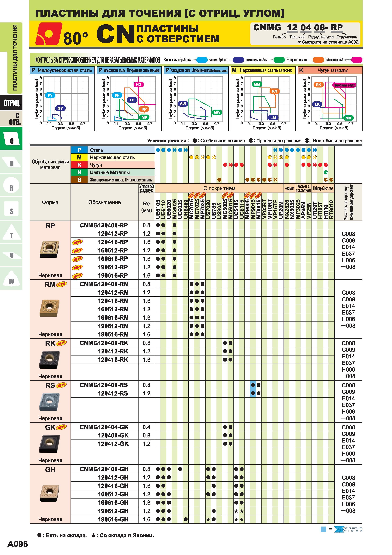Click the NEW badge beside 190616-RP

77,276
